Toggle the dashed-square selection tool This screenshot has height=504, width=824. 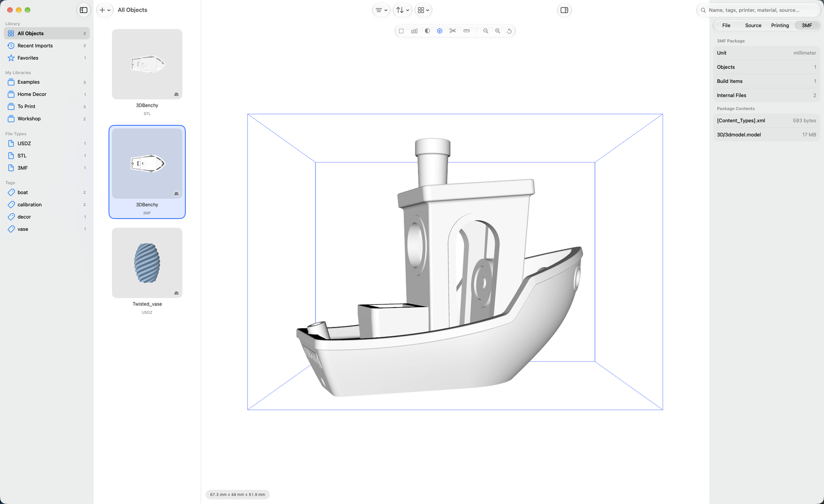(401, 31)
